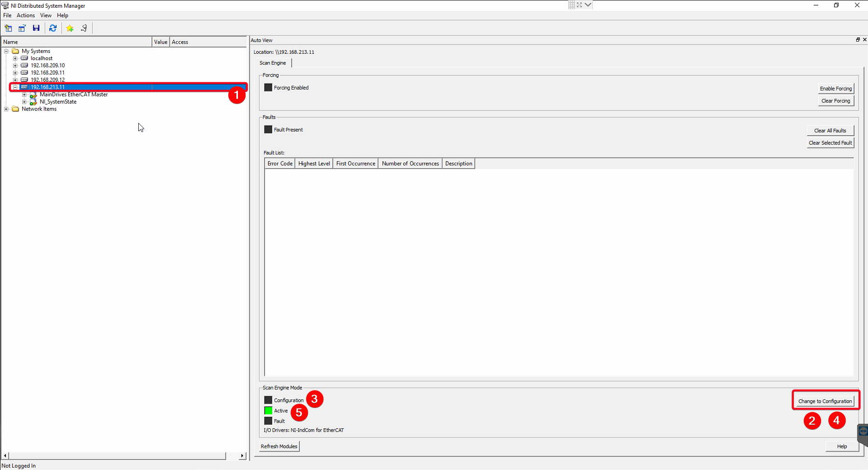
Task: Click the Description column header
Action: pyautogui.click(x=458, y=164)
